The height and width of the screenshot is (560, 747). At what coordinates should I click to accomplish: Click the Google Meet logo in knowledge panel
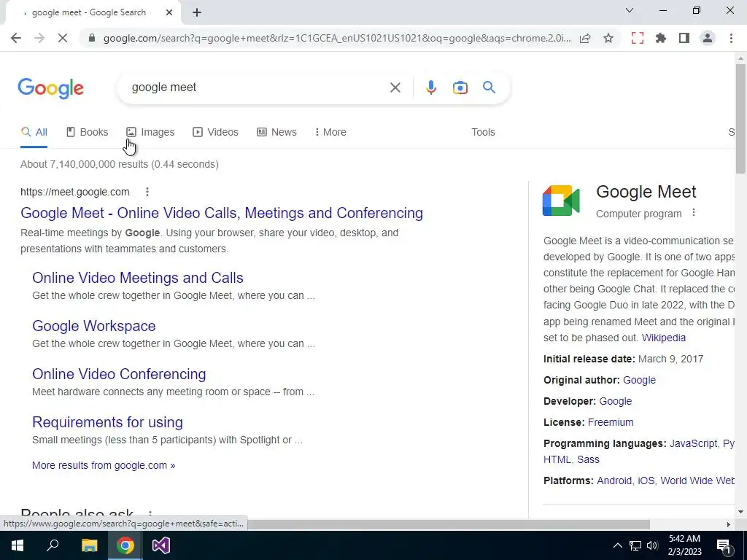coord(561,201)
